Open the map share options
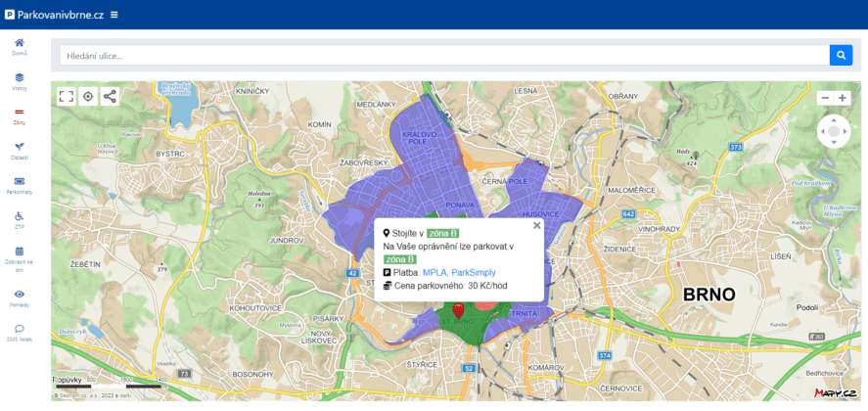Image resolution: width=868 pixels, height=411 pixels. coord(110,96)
